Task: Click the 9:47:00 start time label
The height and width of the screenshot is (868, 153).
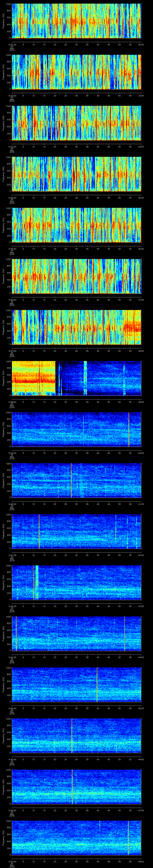Action: [12, 861]
